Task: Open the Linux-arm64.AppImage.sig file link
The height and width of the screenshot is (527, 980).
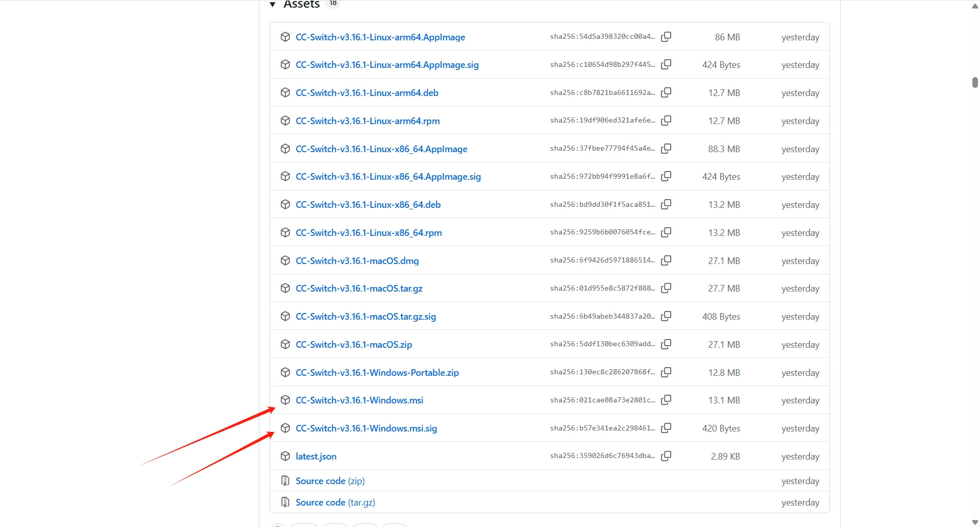Action: (387, 65)
